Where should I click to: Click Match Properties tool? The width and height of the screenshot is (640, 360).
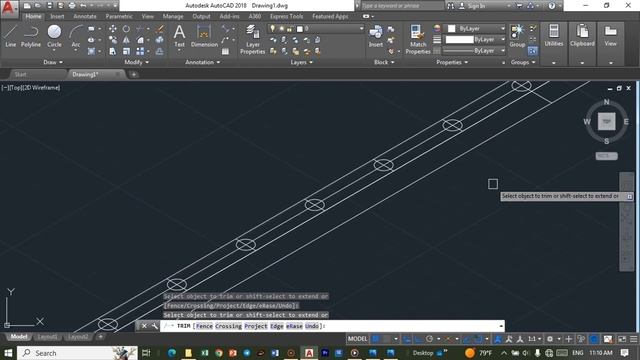pos(418,39)
